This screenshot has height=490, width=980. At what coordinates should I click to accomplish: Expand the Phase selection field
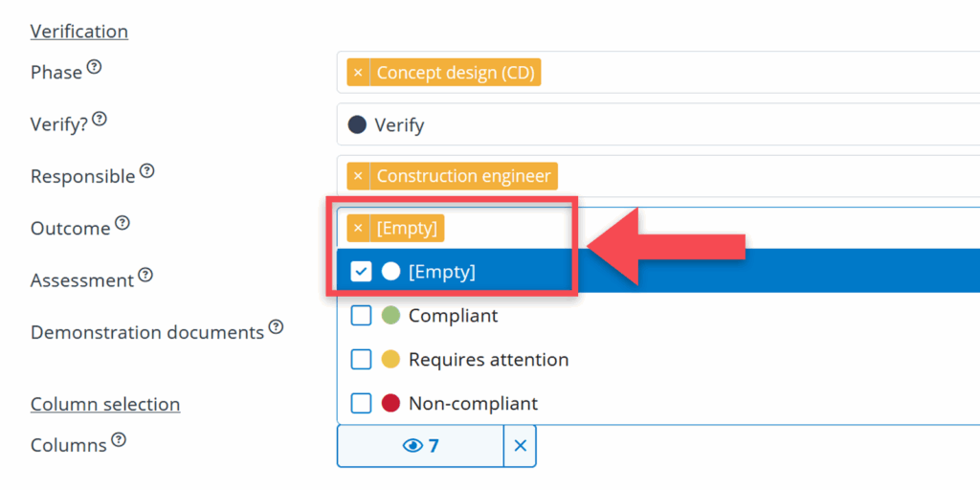(756, 73)
